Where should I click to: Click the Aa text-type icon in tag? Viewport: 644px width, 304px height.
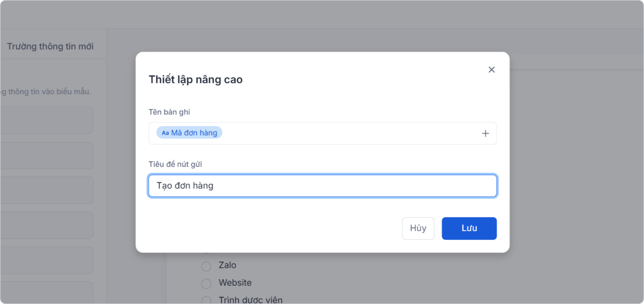coord(165,133)
